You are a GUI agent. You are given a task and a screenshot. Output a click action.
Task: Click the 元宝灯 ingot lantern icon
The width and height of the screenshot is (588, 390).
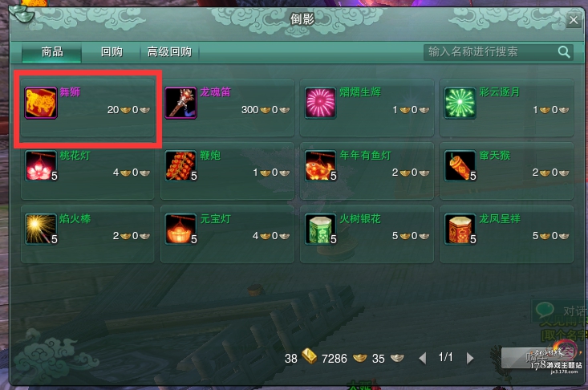pyautogui.click(x=180, y=230)
